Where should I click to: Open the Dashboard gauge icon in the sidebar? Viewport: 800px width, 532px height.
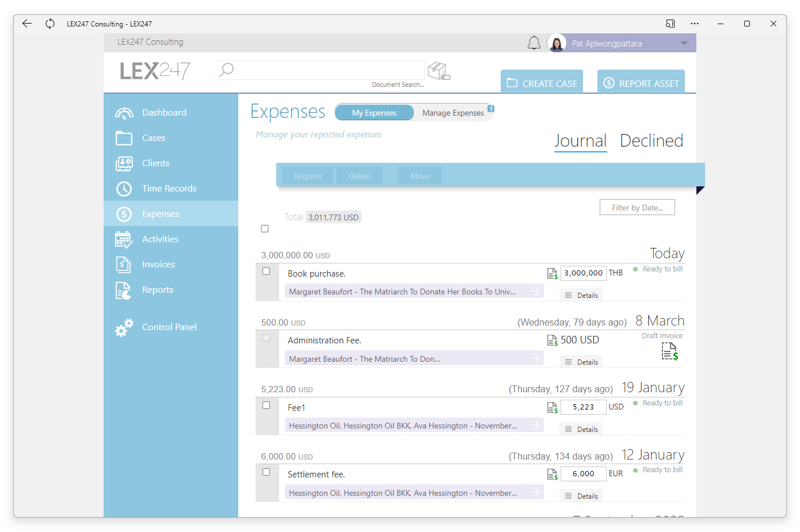point(124,113)
